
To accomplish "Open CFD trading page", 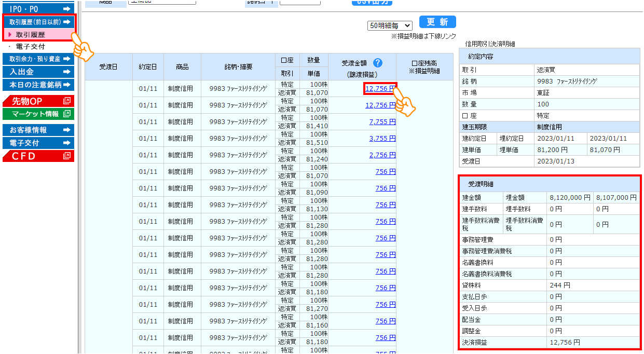I will pos(38,156).
